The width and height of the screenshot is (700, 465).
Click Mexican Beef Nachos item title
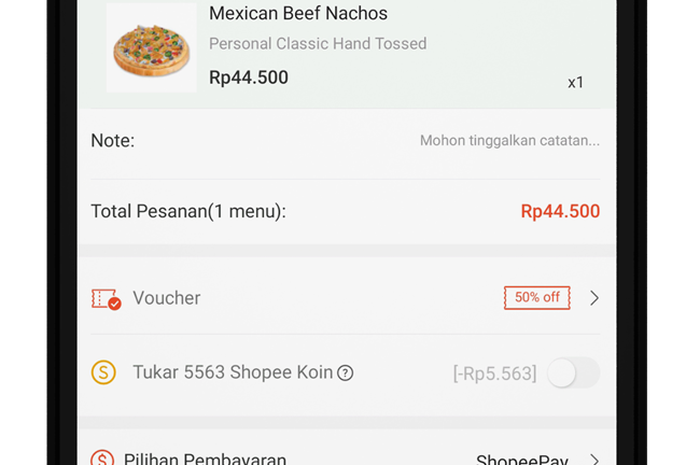[x=298, y=13]
